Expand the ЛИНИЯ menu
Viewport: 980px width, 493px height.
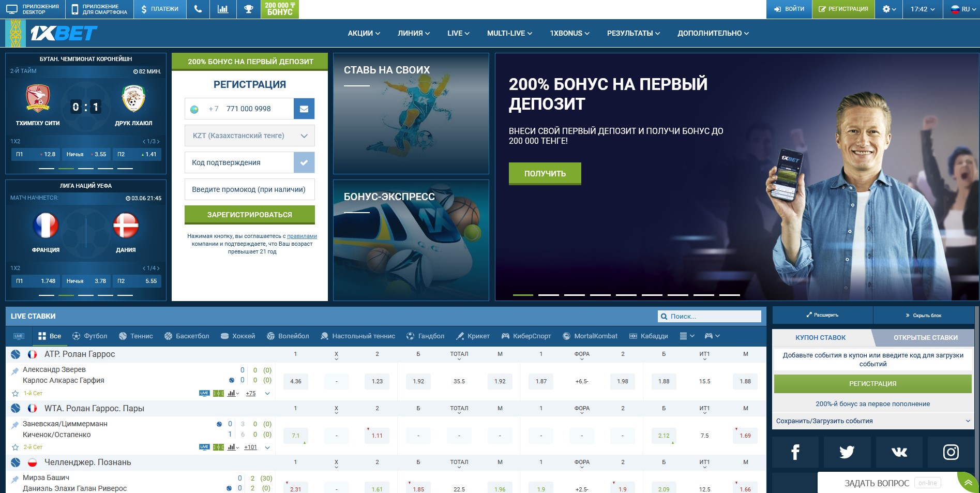pos(414,33)
